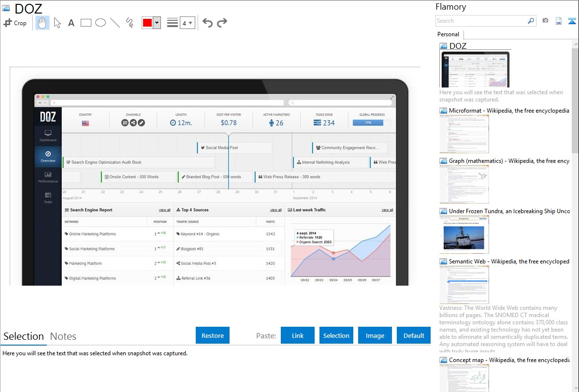Click 'view all' beside Search Engine Report
The height and width of the screenshot is (392, 579).
tap(165, 210)
